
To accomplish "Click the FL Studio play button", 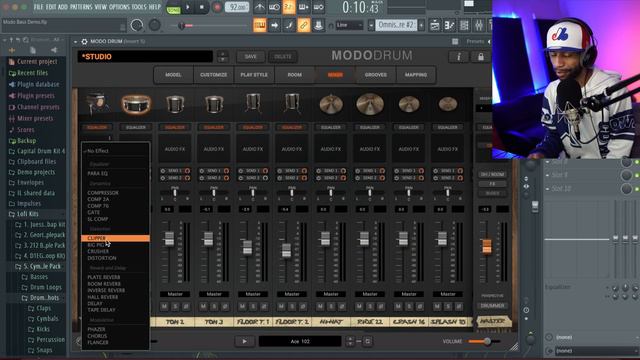I will point(188,7).
